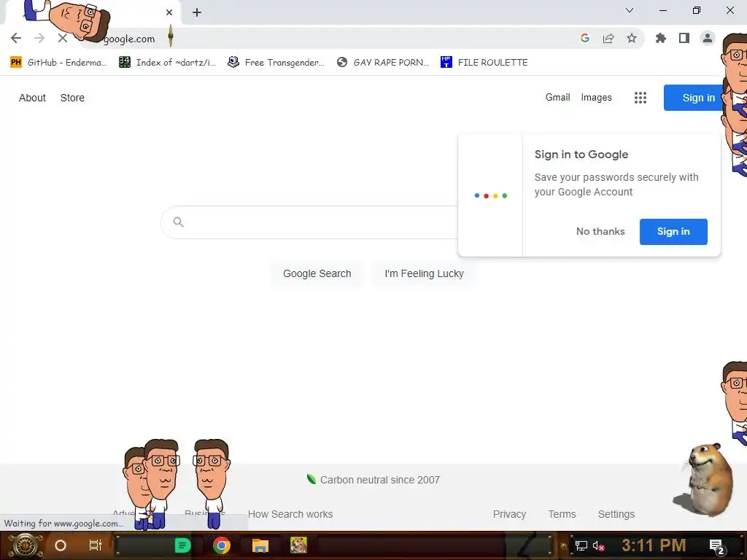Open the GitHub - Enderma... bookmark
Screen dimensions: 747x560
tap(58, 63)
